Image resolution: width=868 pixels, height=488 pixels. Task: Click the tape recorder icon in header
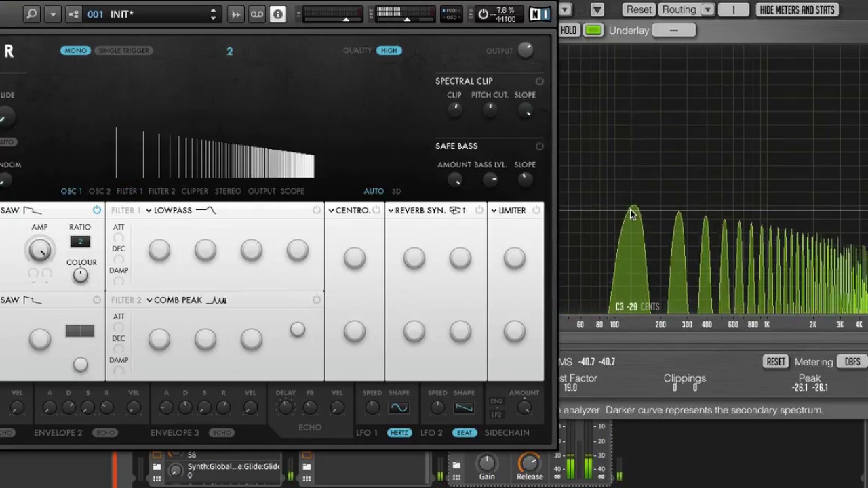point(256,14)
